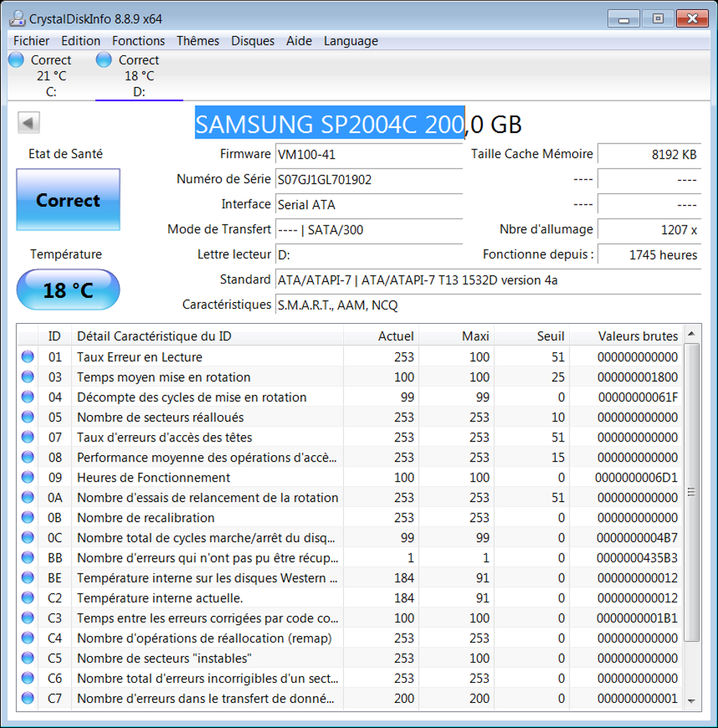Viewport: 718px width, 728px height.
Task: Click the Interface field Serial ATA
Action: click(369, 205)
